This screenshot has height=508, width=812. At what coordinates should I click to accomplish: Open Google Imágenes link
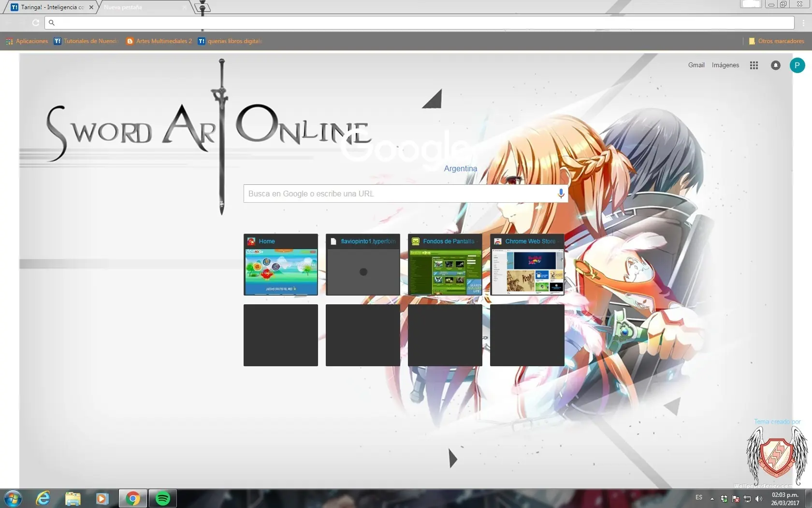tap(725, 65)
